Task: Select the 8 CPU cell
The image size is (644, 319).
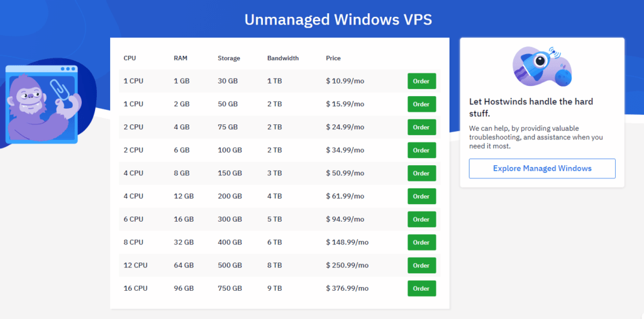Action: (133, 242)
